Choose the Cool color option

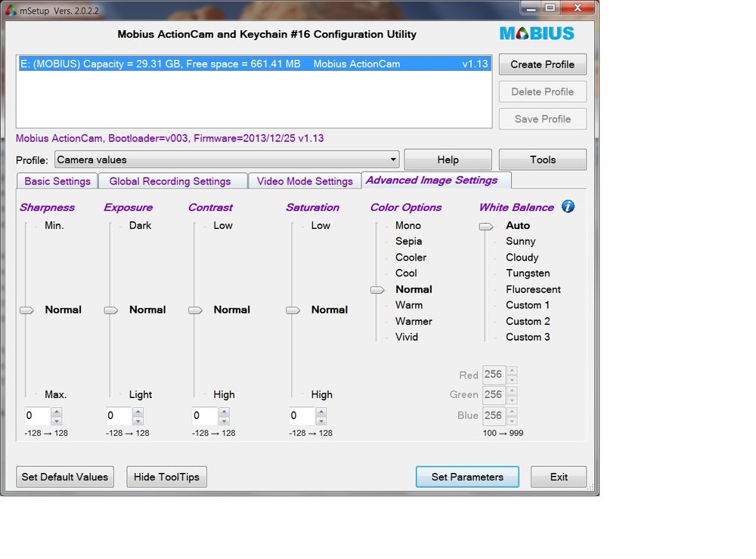click(406, 273)
